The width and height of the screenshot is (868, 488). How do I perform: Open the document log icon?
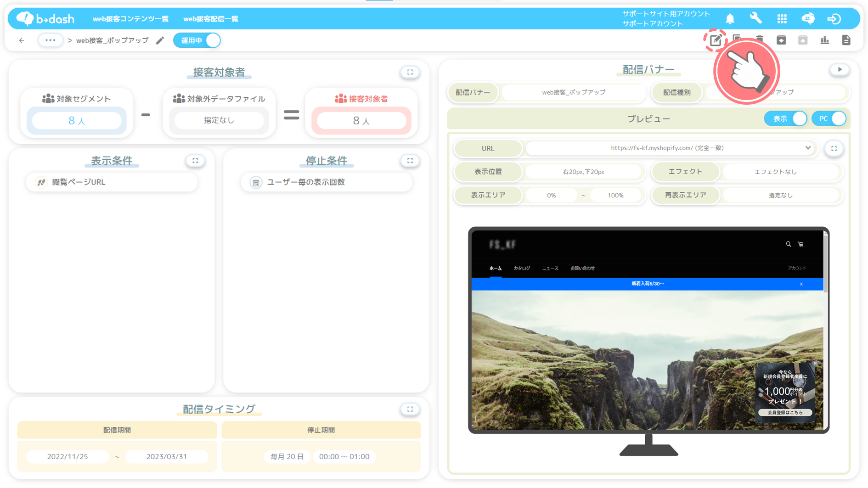(x=846, y=40)
